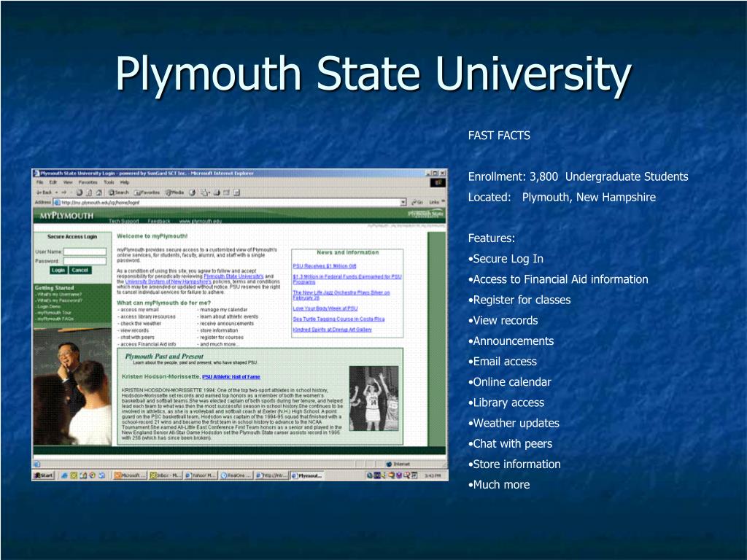Open the Yahoo taskbar button
Screen dimensions: 747x560
pos(201,475)
